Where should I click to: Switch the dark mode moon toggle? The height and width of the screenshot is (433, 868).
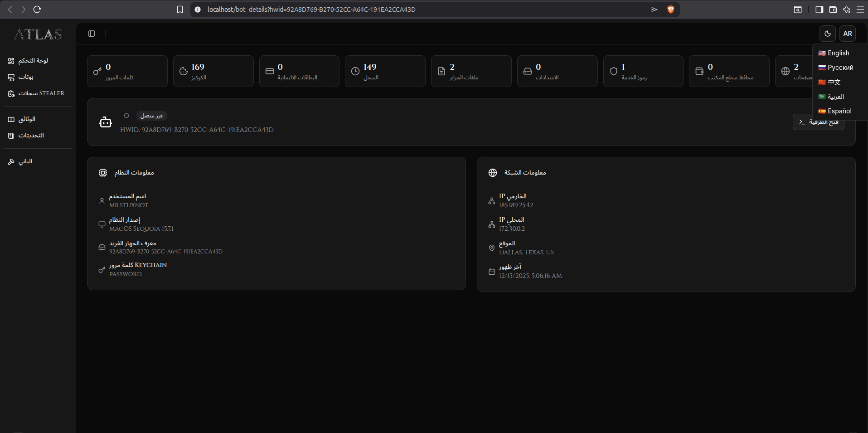tap(827, 34)
